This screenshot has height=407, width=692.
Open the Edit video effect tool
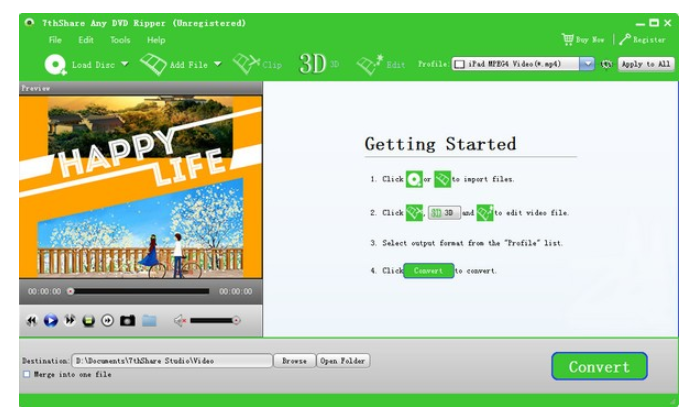[380, 65]
